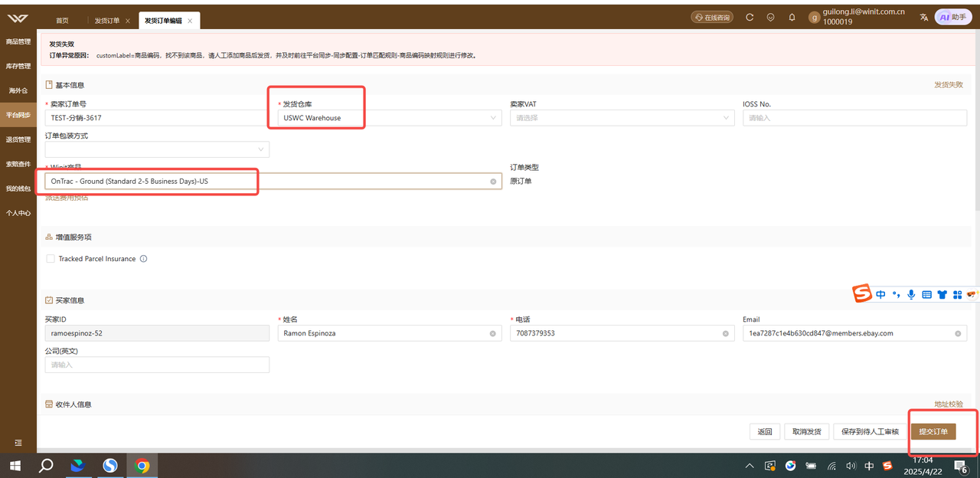Clear the OnTrac Ground shipping field

[x=493, y=182]
